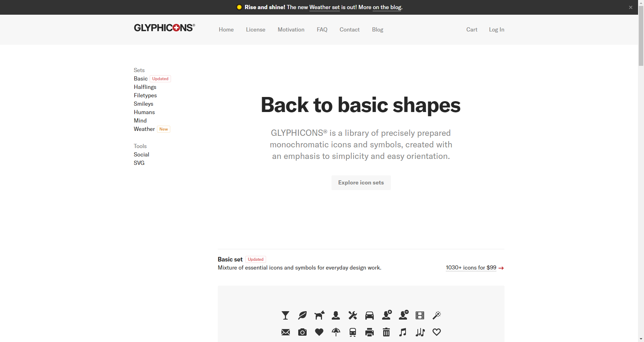The width and height of the screenshot is (644, 342).
Task: Click the printer icon
Action: (370, 332)
